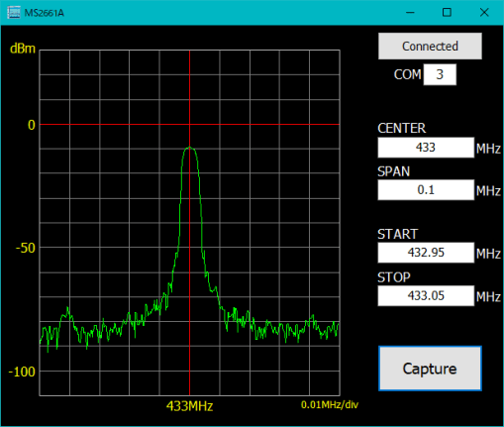Minimize the MS2661A window
This screenshot has width=504, height=427.
coord(410,13)
